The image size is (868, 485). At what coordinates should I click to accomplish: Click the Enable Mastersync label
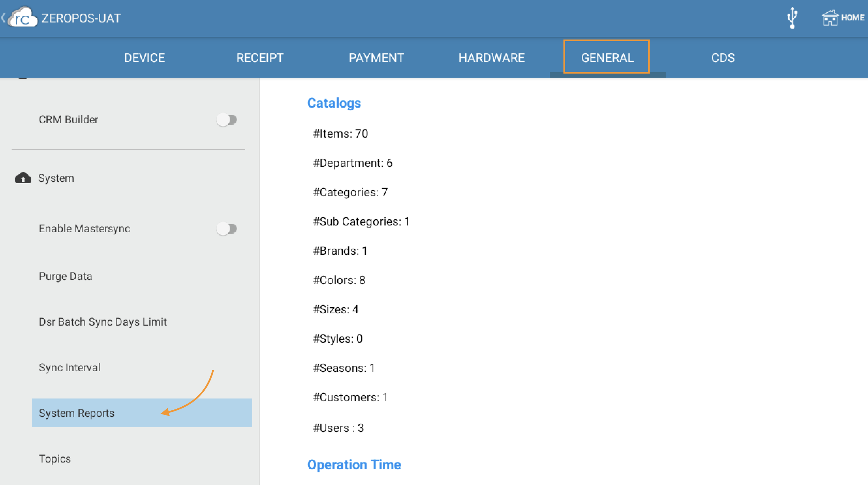click(x=84, y=229)
